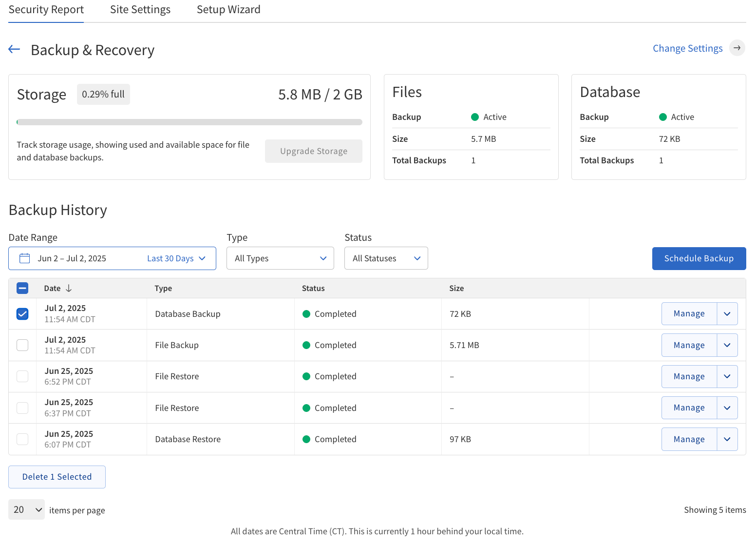The height and width of the screenshot is (545, 756).
Task: Click the Database card size value 72 KB
Action: 669,139
